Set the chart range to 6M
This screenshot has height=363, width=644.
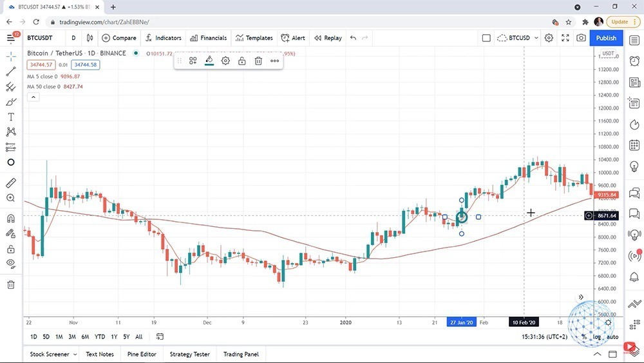click(85, 337)
